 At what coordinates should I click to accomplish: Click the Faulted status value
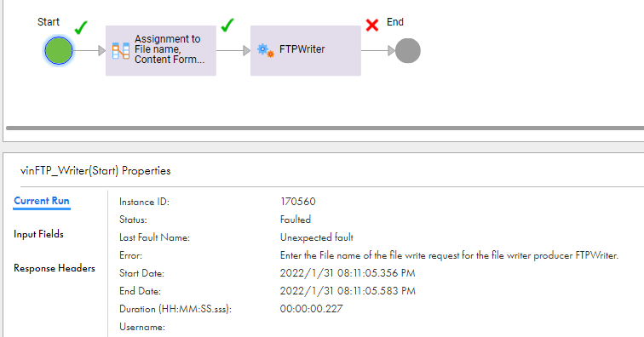coord(296,220)
